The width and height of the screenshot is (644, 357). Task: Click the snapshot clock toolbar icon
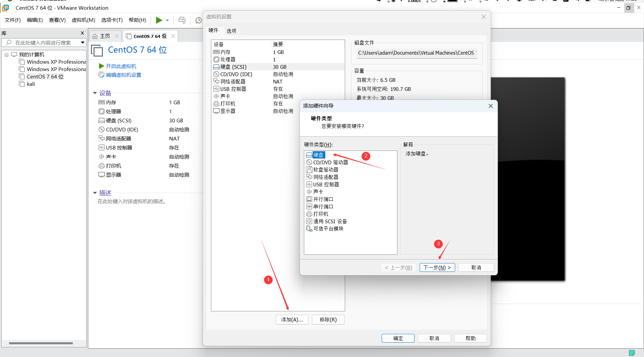point(198,20)
